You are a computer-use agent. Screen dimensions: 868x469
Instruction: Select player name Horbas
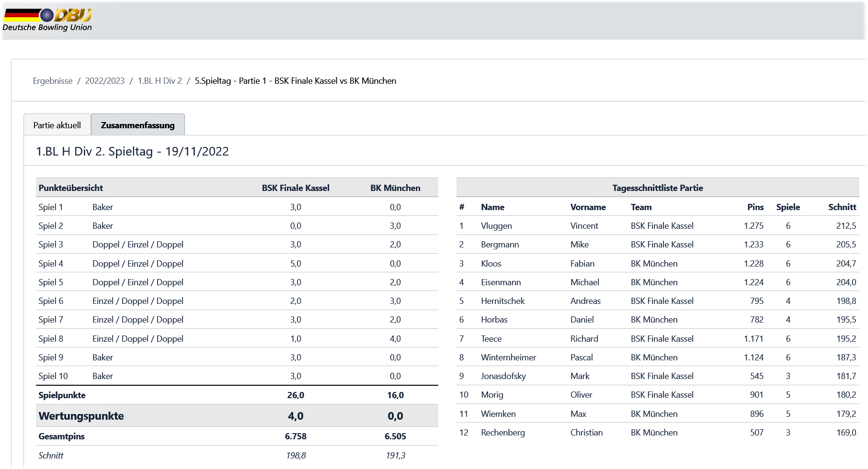tap(494, 320)
